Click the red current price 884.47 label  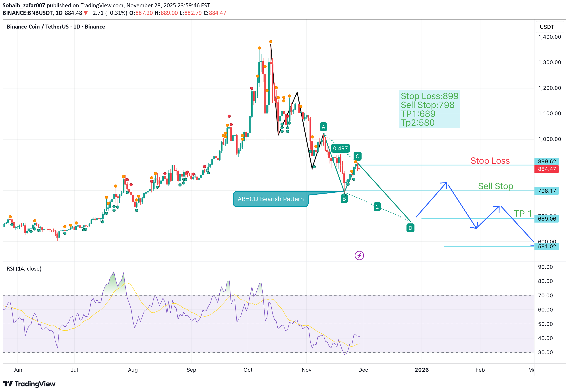[546, 169]
